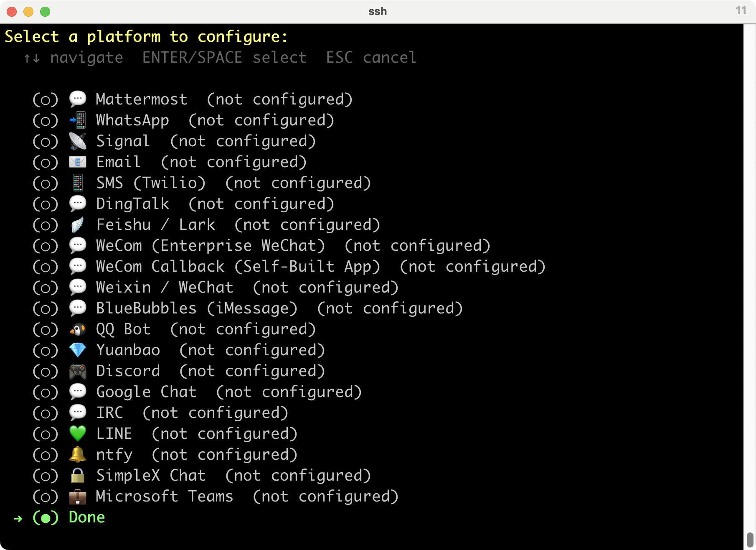The height and width of the screenshot is (550, 756).
Task: Click the LINE green heart icon
Action: click(x=78, y=433)
